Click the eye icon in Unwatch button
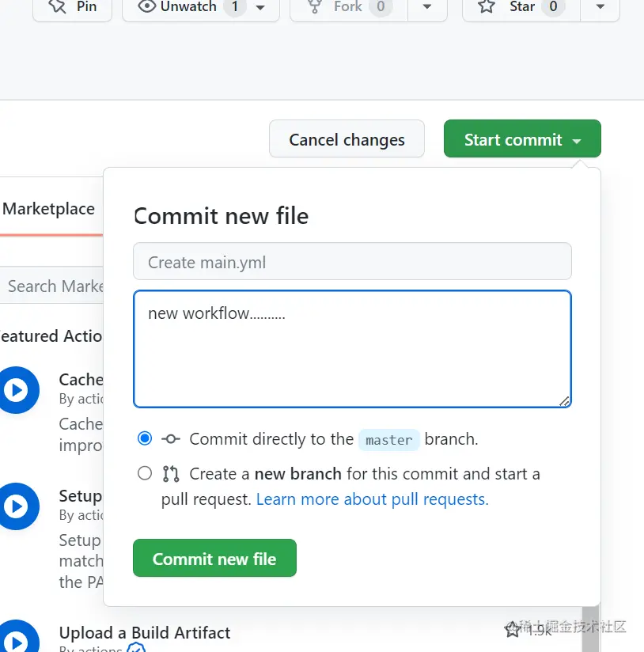644x652 pixels. click(147, 6)
